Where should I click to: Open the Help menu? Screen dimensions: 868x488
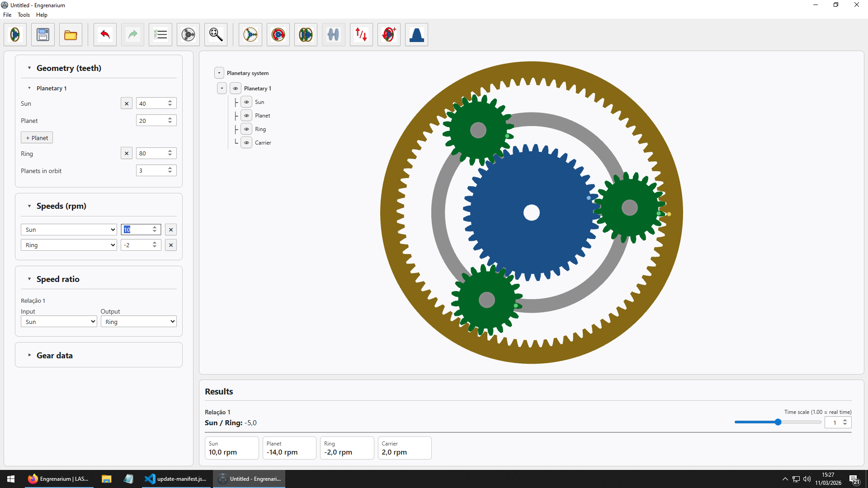click(x=42, y=14)
